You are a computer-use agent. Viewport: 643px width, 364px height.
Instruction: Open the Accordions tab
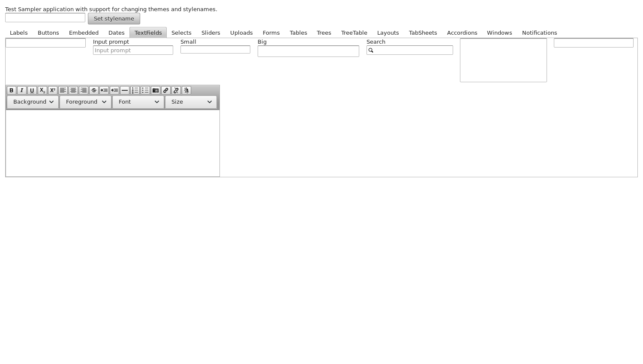(x=462, y=33)
